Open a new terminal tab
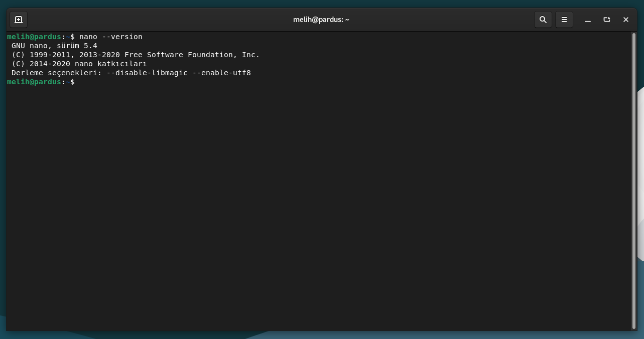 point(19,20)
